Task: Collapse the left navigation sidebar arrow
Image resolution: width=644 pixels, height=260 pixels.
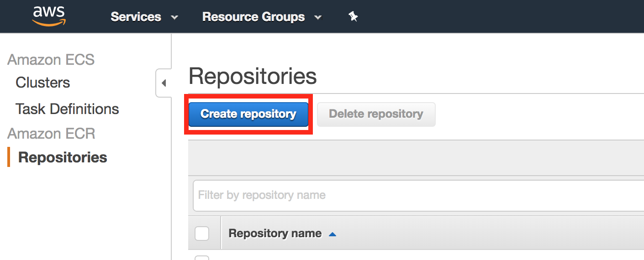Action: coord(164,83)
